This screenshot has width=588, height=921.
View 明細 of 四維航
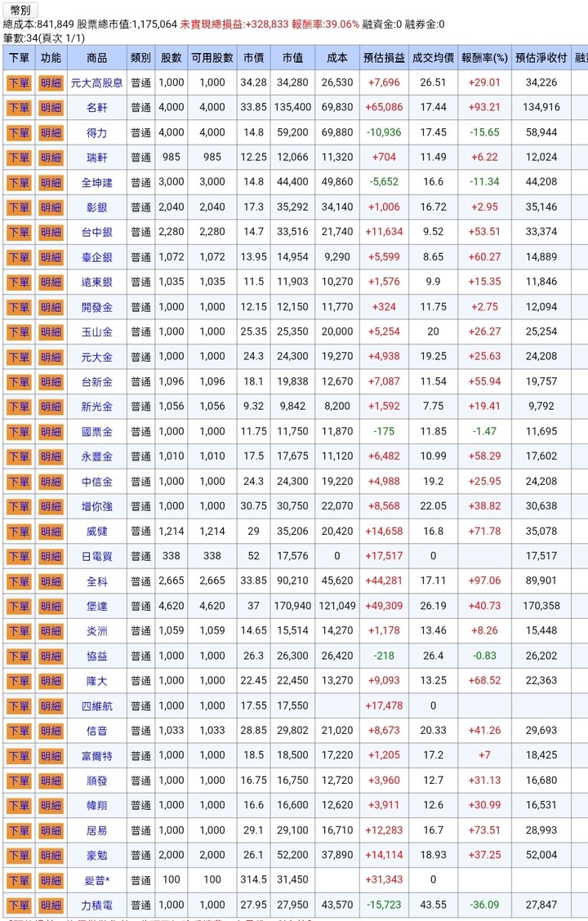pos(51,706)
